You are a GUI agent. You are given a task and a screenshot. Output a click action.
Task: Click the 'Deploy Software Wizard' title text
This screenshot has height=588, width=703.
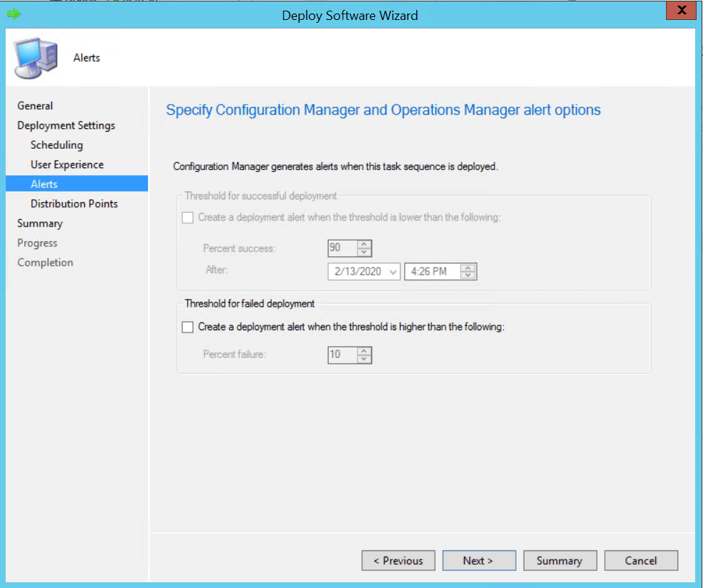click(x=349, y=15)
